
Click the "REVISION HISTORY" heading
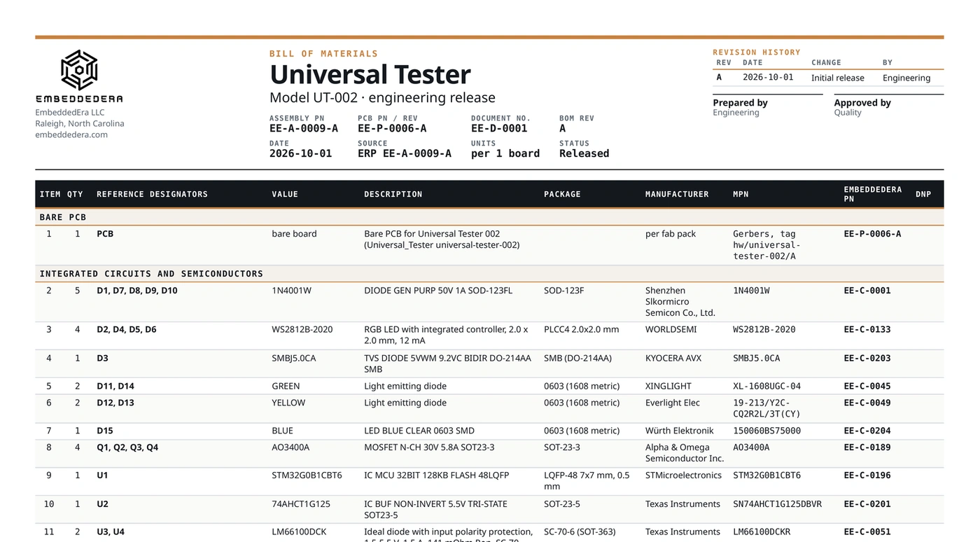[x=757, y=53]
